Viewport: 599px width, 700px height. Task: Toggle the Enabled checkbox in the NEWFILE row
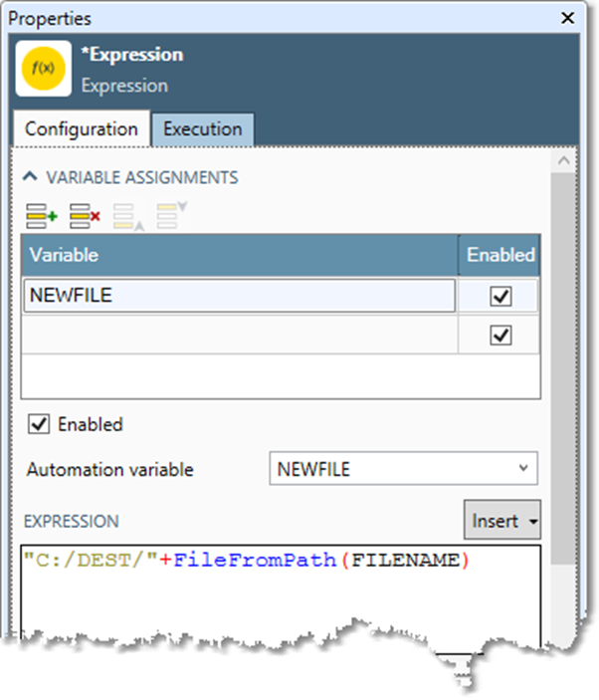tap(500, 297)
